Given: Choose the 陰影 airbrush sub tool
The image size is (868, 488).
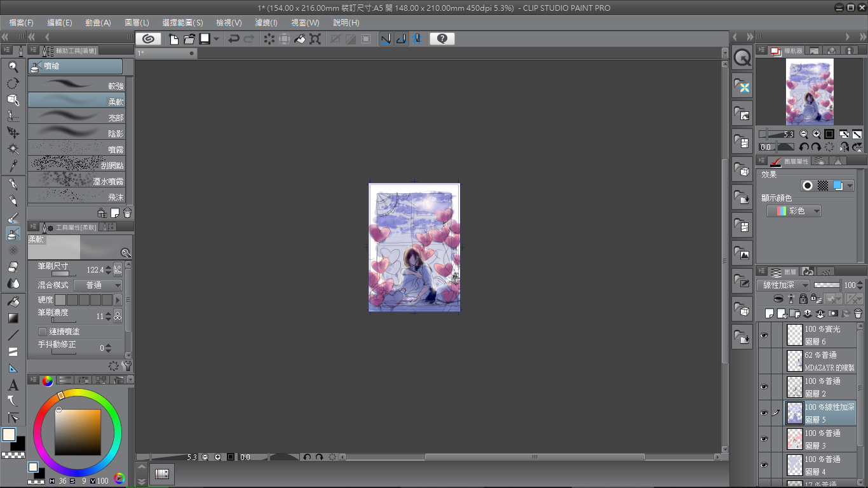Looking at the screenshot, I should [76, 133].
